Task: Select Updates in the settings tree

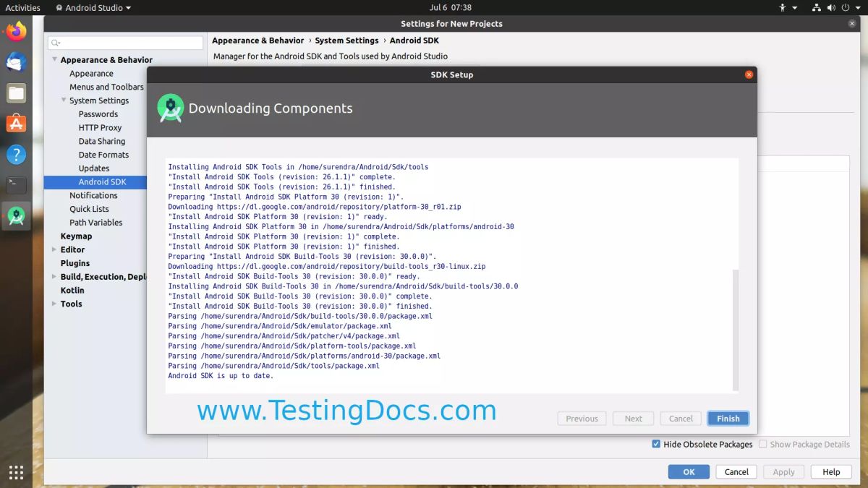Action: (x=94, y=168)
